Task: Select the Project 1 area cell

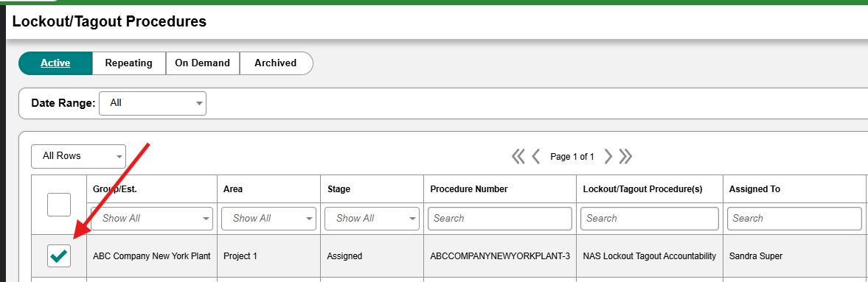Action: tap(268, 256)
